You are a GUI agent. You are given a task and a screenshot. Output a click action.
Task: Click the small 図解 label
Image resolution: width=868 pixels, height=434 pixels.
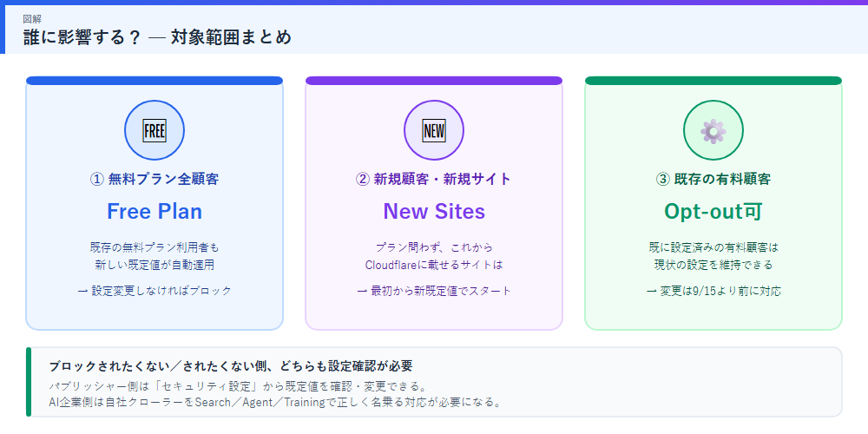click(x=32, y=19)
